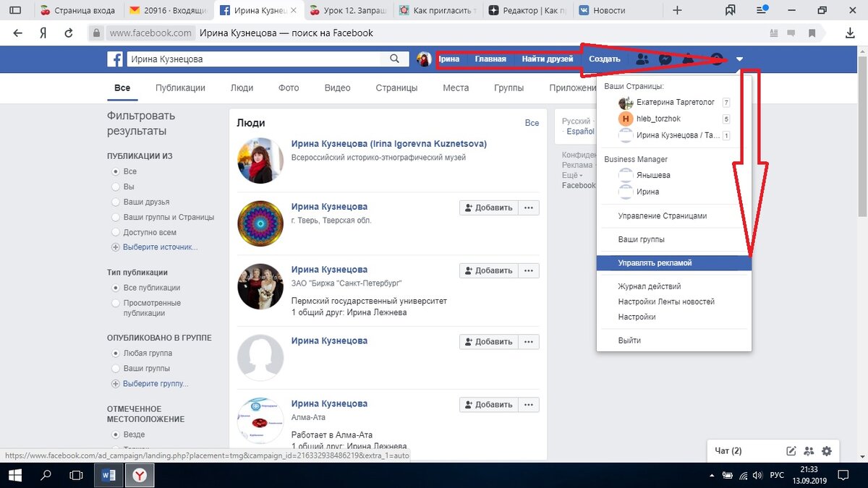The image size is (868, 488).
Task: Select the Все radio under Публикации из
Action: pos(116,171)
